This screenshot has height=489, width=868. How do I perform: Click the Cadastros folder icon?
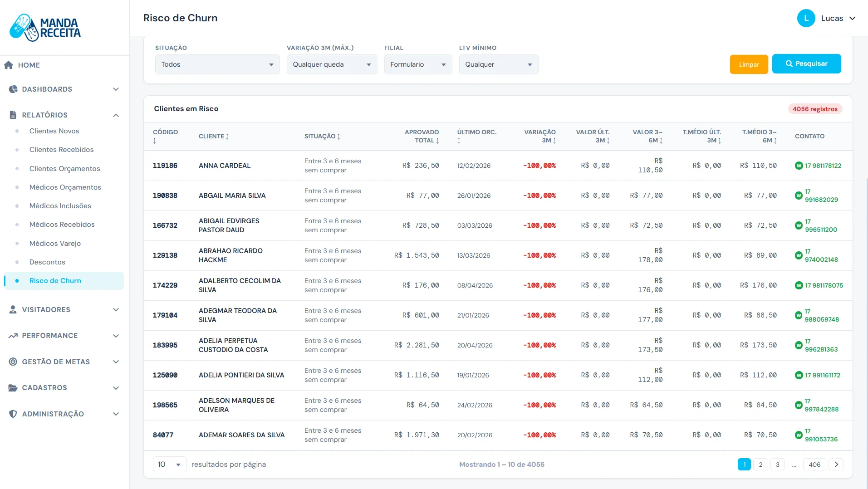pos(13,388)
